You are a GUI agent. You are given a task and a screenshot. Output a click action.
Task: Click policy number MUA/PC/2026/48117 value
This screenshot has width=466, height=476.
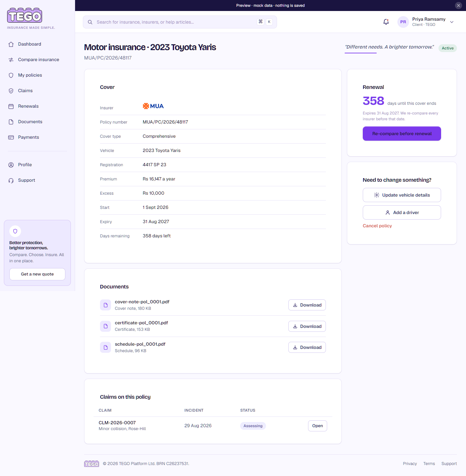pos(165,122)
